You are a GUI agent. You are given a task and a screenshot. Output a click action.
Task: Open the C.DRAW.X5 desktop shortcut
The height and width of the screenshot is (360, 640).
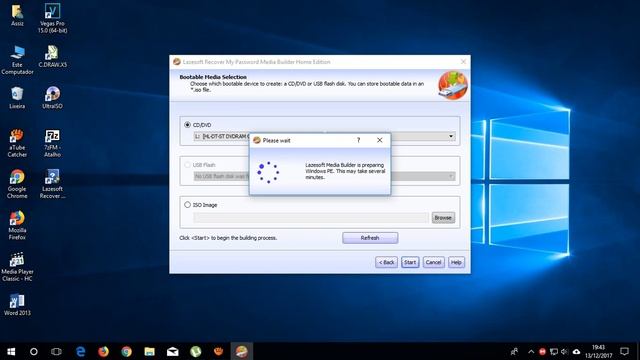(52, 56)
